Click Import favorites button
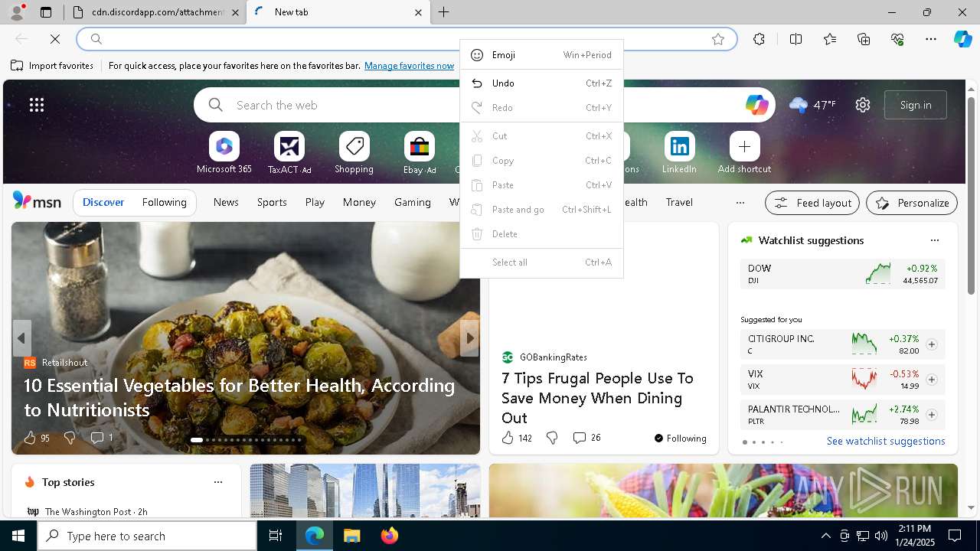 point(52,66)
